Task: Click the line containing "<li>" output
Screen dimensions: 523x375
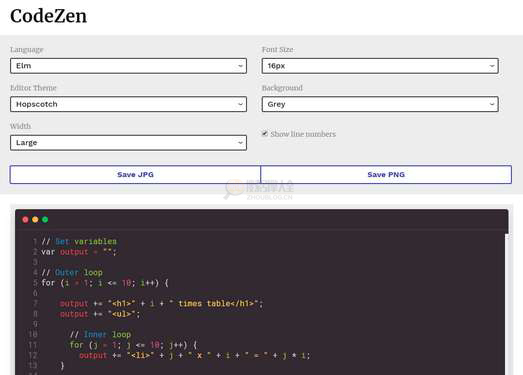Action: click(195, 355)
